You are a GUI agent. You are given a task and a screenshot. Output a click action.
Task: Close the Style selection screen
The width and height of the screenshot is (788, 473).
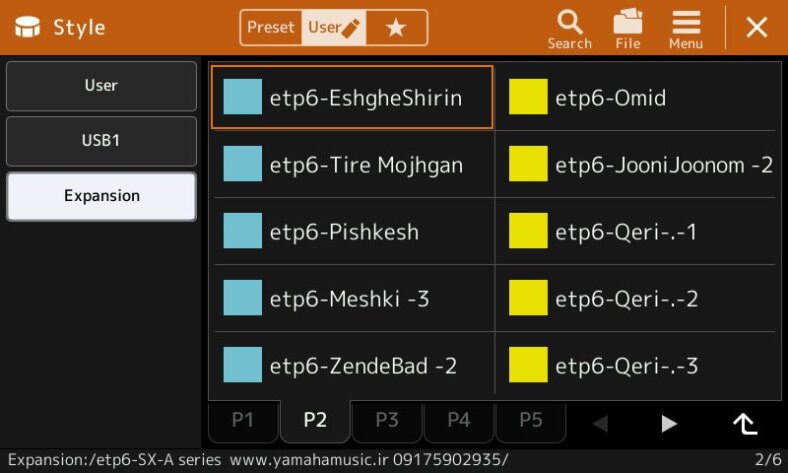point(757,28)
